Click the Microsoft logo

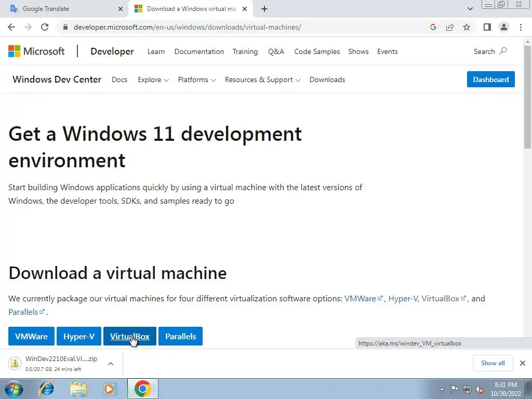pyautogui.click(x=36, y=51)
